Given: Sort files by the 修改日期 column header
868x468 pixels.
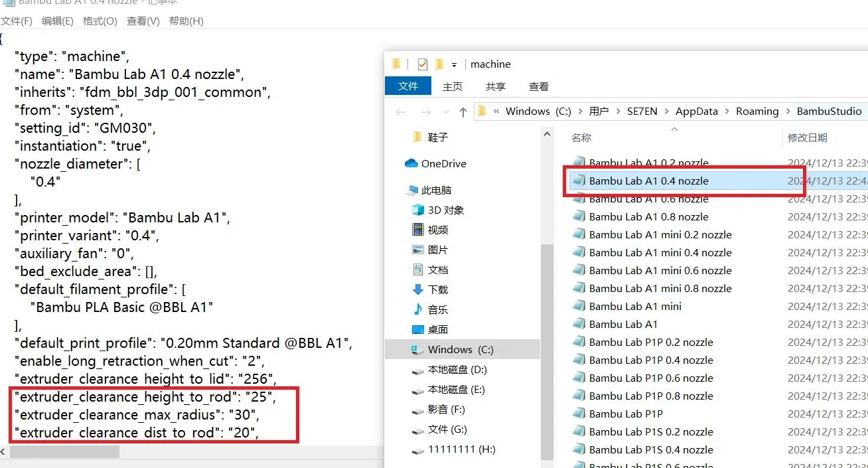Looking at the screenshot, I should click(x=808, y=137).
